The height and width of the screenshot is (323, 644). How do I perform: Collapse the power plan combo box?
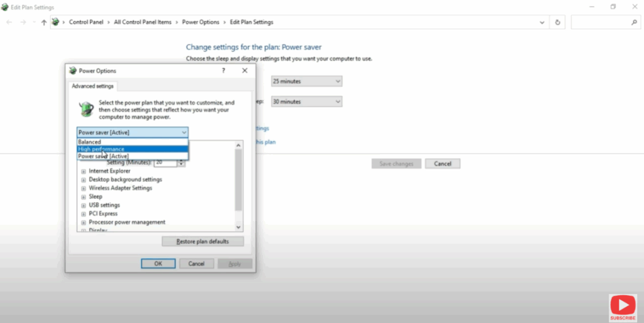tap(184, 132)
